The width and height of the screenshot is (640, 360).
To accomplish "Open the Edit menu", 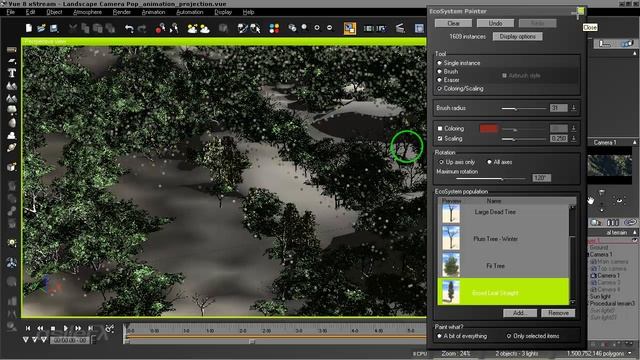I will pos(31,12).
